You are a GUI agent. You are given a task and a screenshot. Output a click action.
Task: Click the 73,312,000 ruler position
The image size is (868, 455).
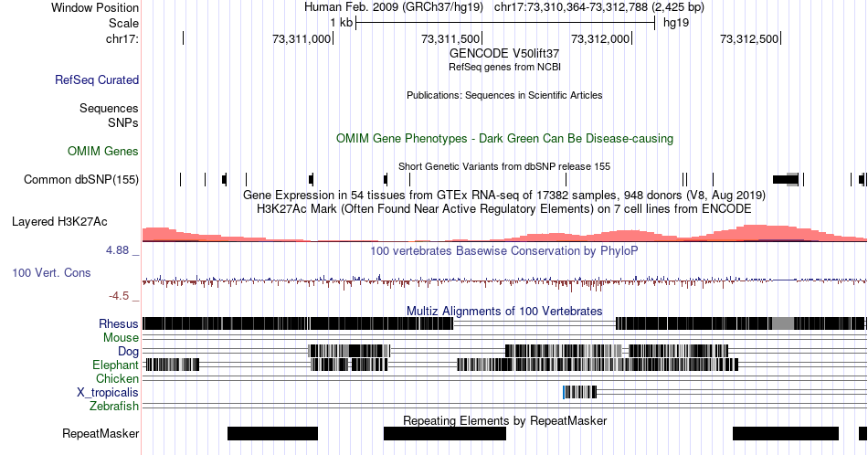600,38
